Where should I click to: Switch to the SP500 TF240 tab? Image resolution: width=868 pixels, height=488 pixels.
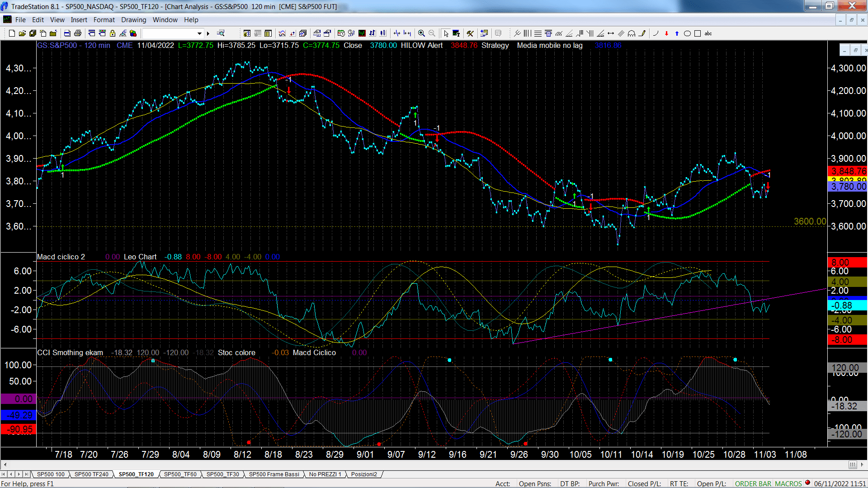91,474
